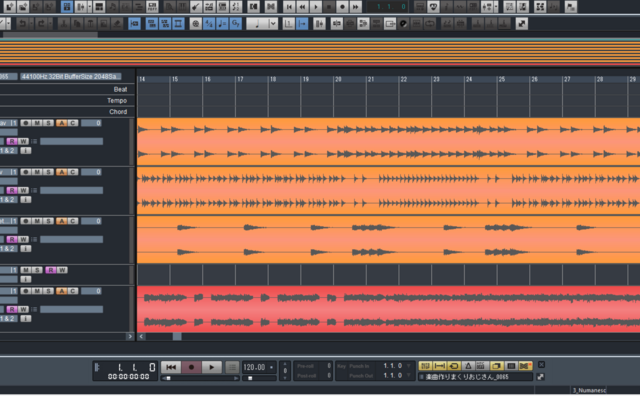Solo the topmost audio track

[x=48, y=123]
